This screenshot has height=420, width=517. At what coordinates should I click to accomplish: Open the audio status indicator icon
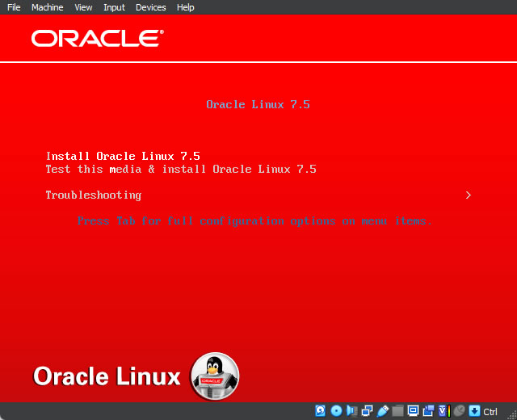351,411
